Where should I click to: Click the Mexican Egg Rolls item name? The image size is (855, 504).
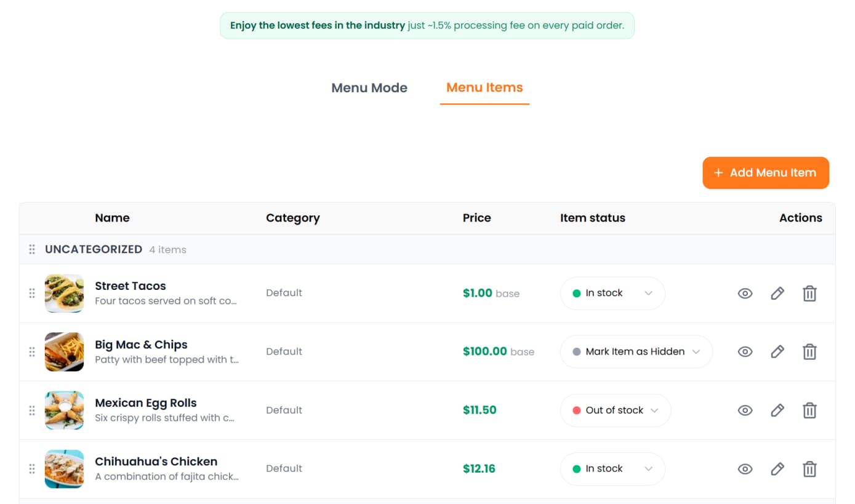point(146,403)
